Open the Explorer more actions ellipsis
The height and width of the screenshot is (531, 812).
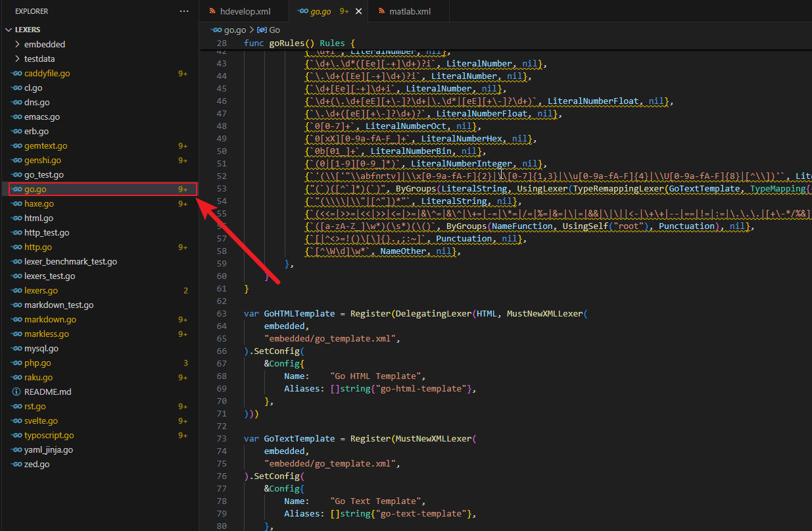[184, 11]
